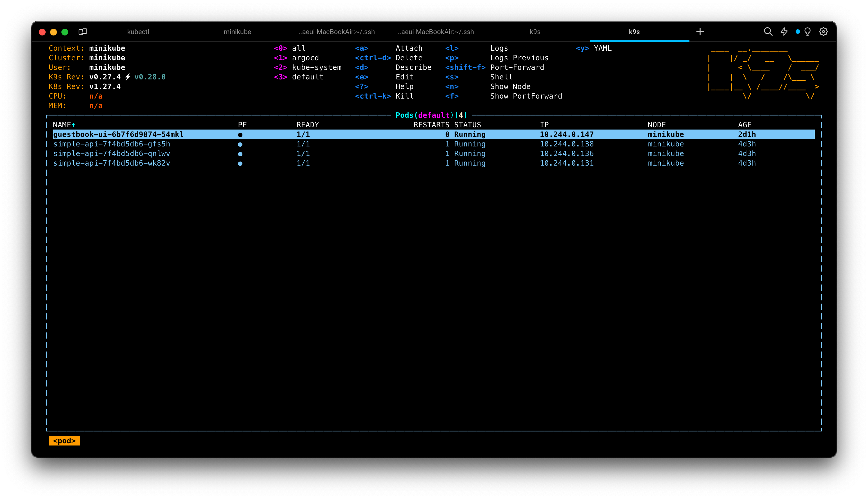This screenshot has width=868, height=499.
Task: Click the port-forward dot for simple-api-7f4bd5db6-qnlwv
Action: 240,154
